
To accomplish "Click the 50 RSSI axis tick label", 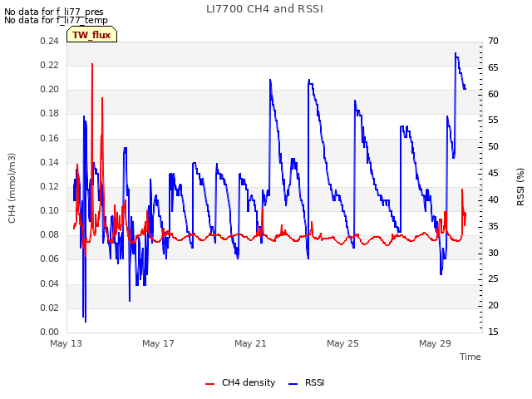I will point(493,147).
